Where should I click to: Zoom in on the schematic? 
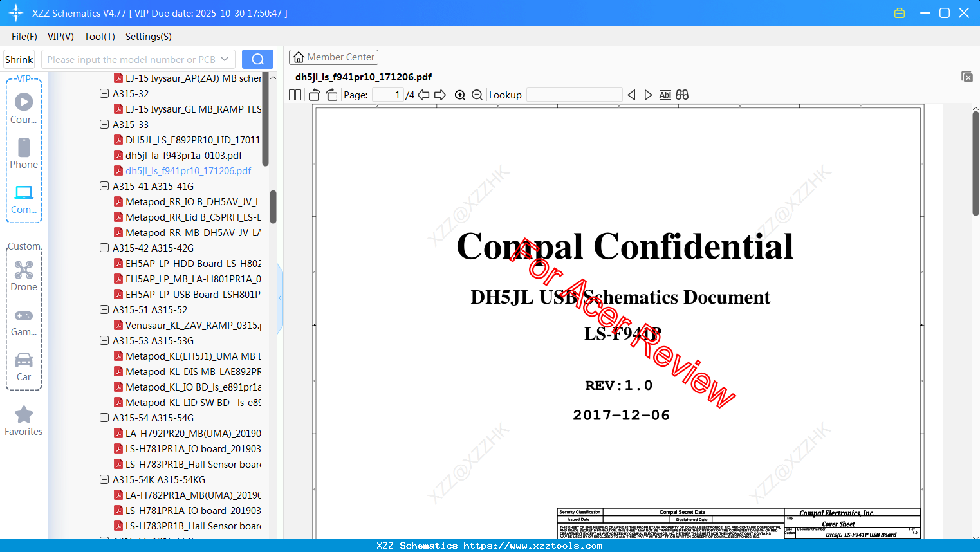pyautogui.click(x=460, y=95)
